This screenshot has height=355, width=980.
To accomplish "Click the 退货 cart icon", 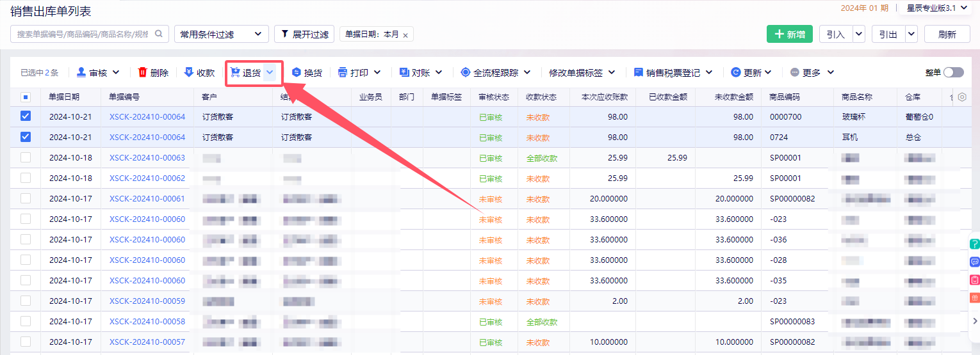I will coord(235,72).
